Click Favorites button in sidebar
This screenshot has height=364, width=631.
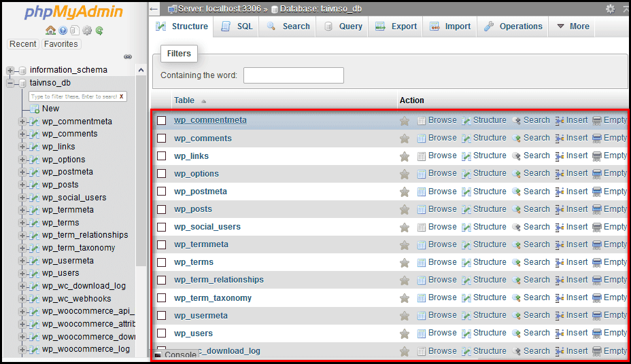[61, 43]
